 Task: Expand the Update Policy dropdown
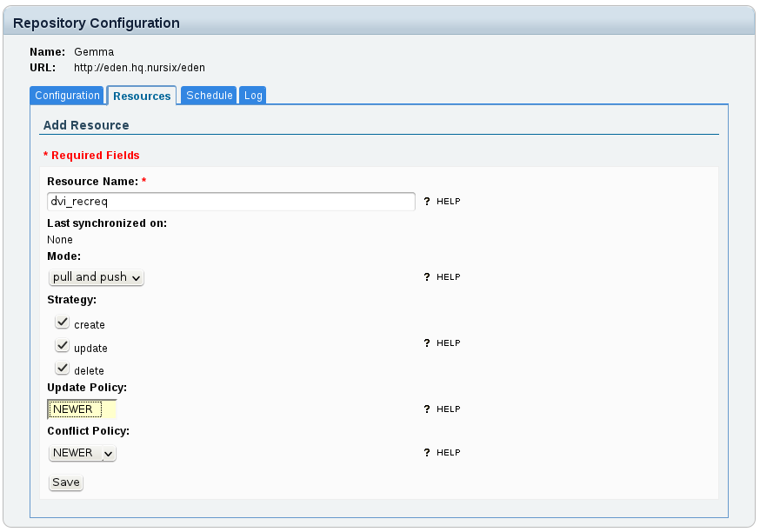point(82,409)
